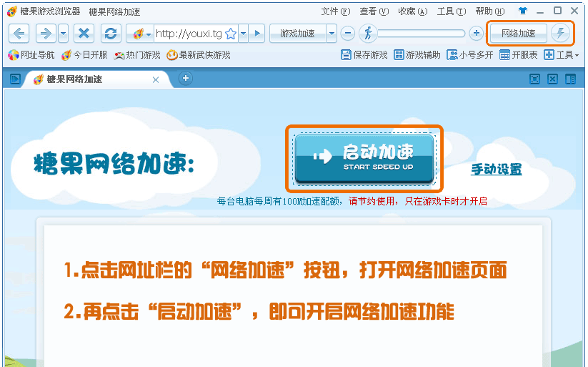Bookmark the page with the star icon
The width and height of the screenshot is (588, 367).
click(x=231, y=34)
